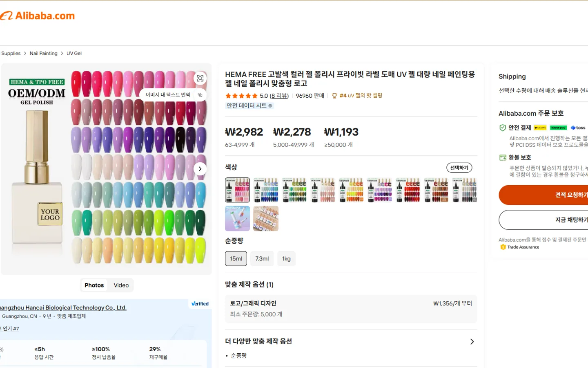The height and width of the screenshot is (368, 588).
Task: Select the 1kg net weight option
Action: 287,259
